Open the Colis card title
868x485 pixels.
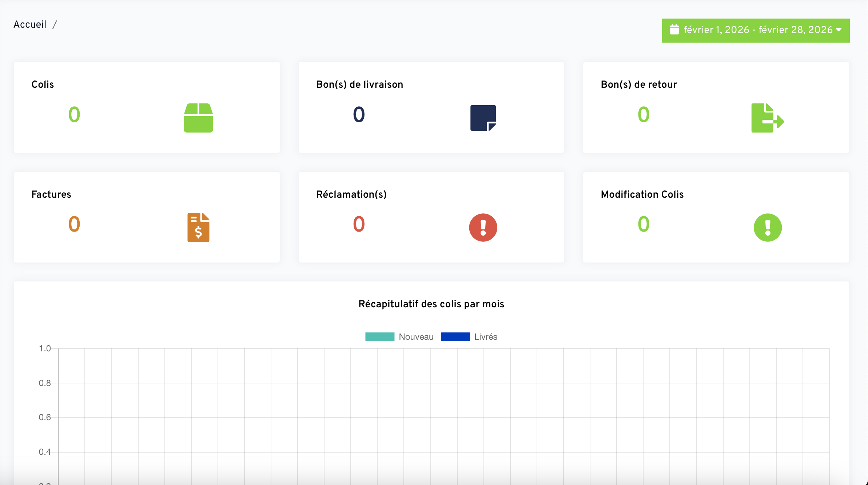pos(43,84)
